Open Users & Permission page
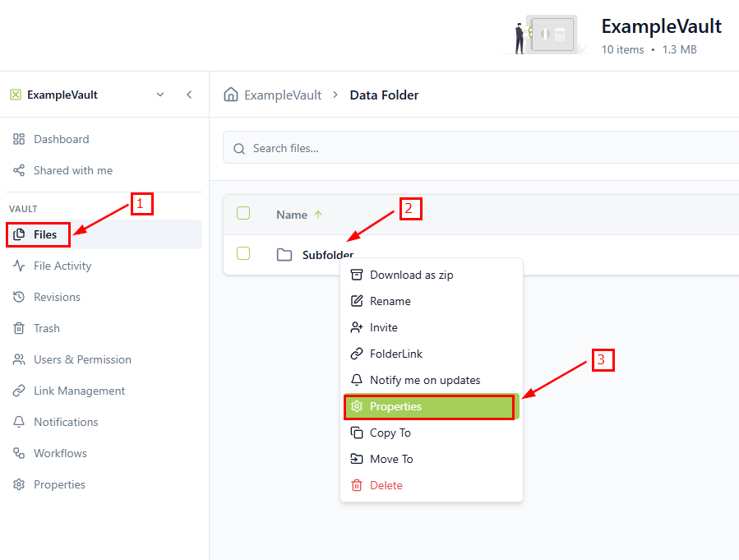This screenshot has width=739, height=560. pyautogui.click(x=82, y=360)
